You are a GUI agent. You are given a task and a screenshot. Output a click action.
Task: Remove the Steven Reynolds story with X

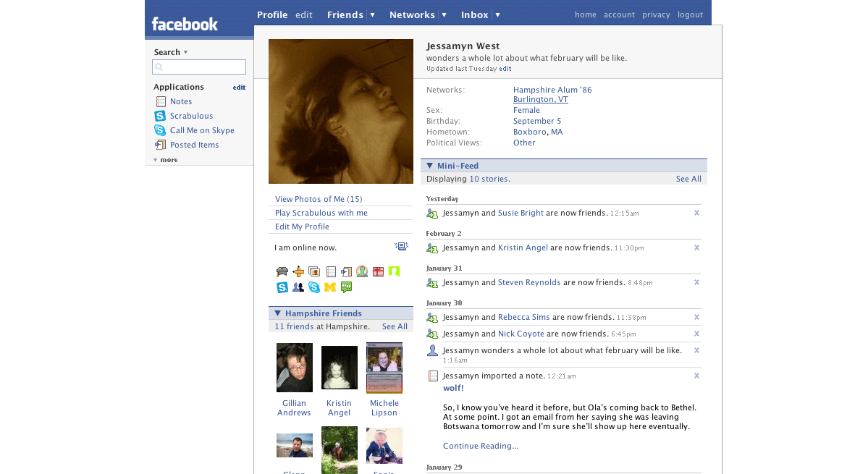pos(697,283)
